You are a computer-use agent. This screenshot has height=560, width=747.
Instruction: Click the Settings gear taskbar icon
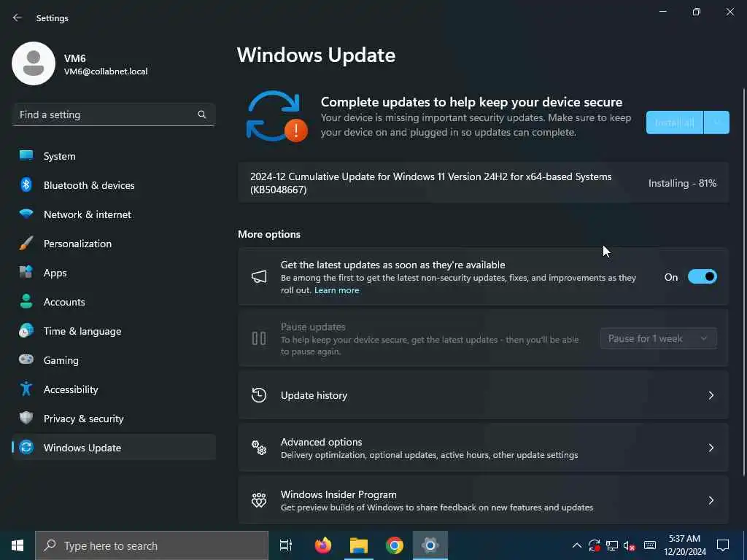click(430, 545)
